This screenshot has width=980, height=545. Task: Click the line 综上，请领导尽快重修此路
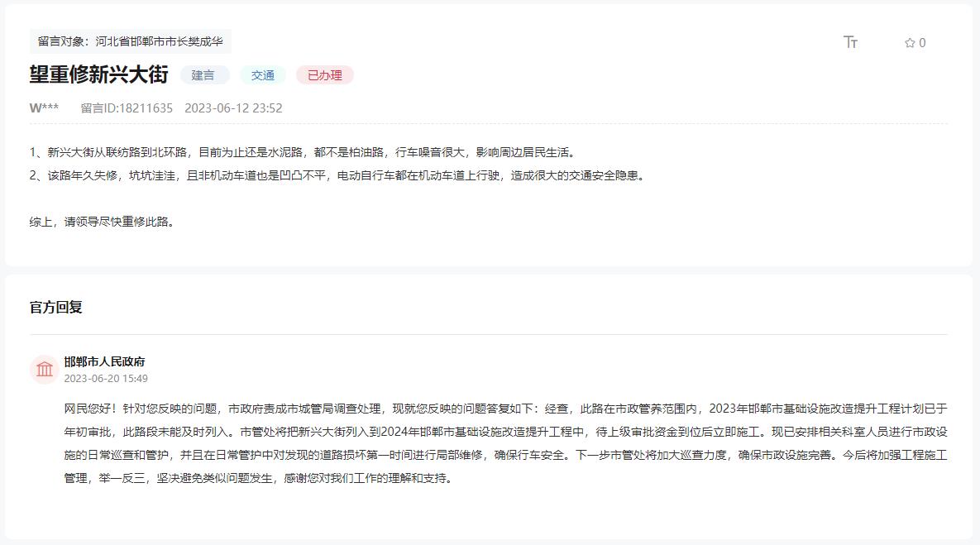tap(103, 222)
